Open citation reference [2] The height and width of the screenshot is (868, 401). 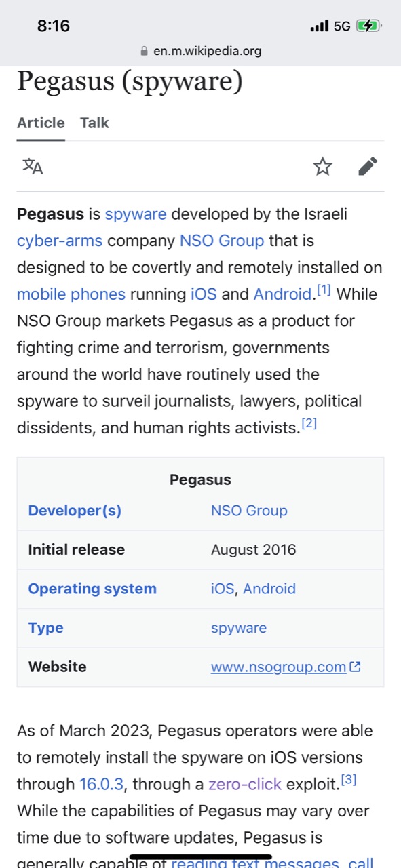click(309, 425)
